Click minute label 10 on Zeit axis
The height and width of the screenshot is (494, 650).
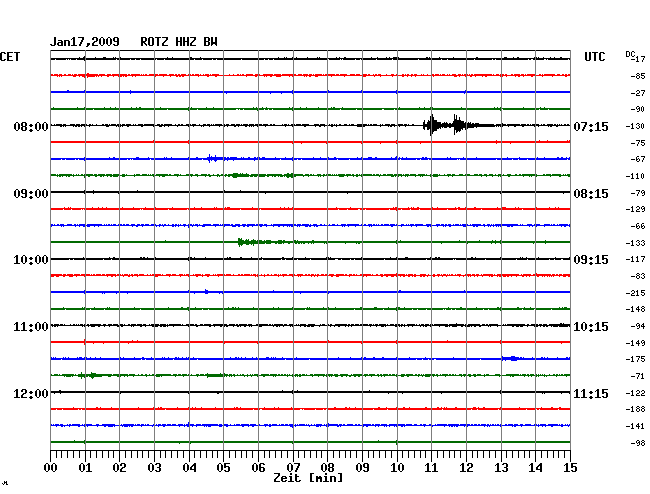click(x=397, y=468)
